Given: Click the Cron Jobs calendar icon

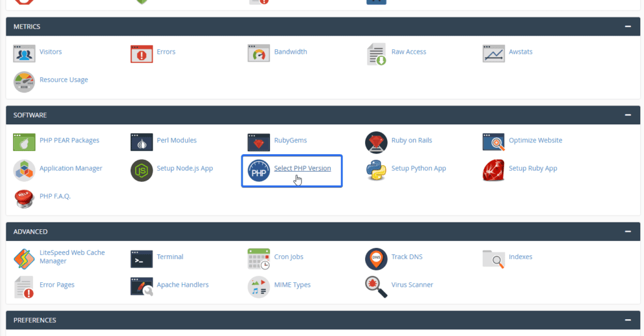Looking at the screenshot, I should pos(259,259).
